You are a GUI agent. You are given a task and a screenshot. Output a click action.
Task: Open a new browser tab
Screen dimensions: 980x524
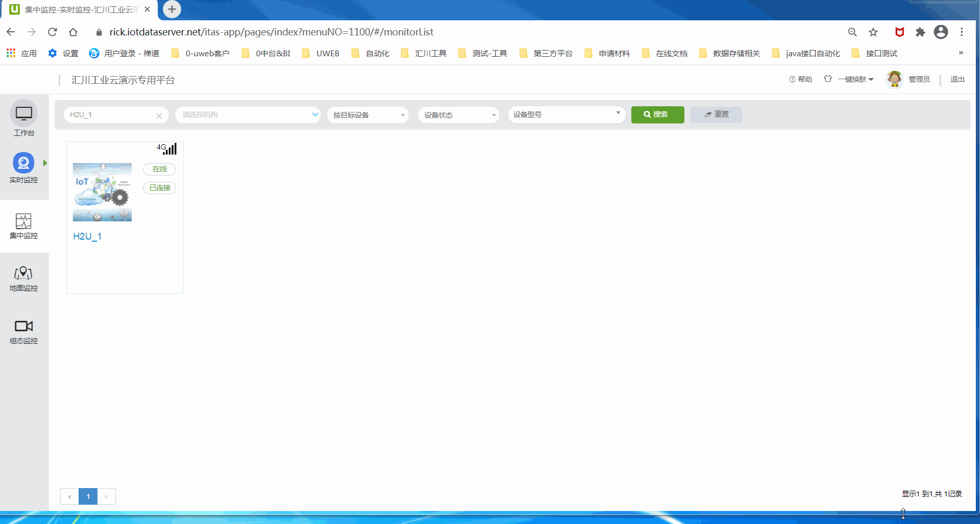[x=172, y=9]
